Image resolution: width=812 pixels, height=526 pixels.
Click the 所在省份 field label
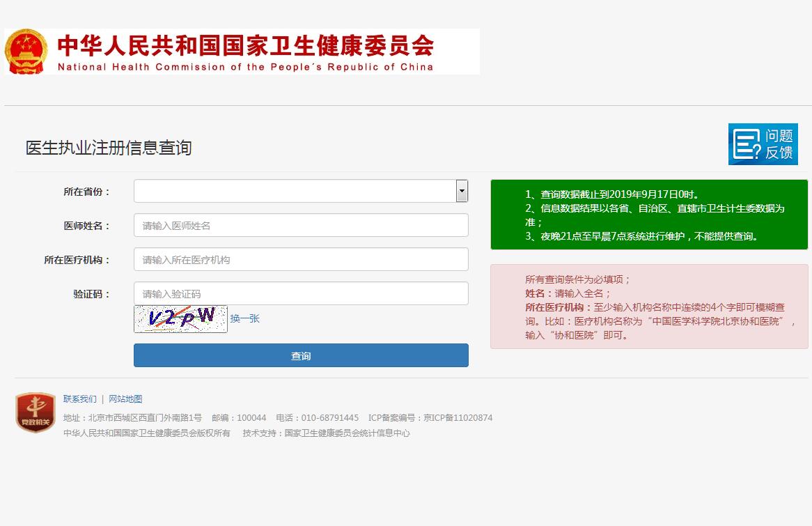tap(86, 192)
